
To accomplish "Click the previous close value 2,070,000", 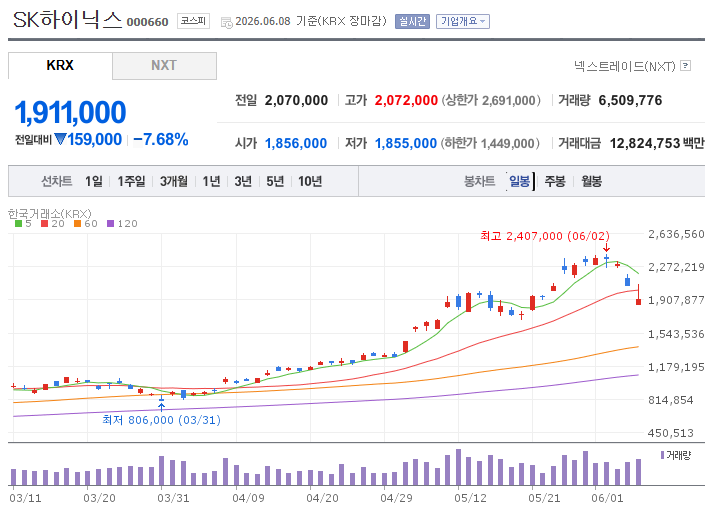I will coord(296,100).
